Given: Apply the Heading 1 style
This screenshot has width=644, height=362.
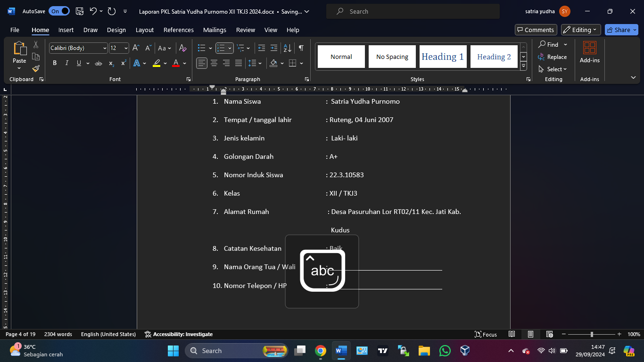Looking at the screenshot, I should (x=443, y=57).
